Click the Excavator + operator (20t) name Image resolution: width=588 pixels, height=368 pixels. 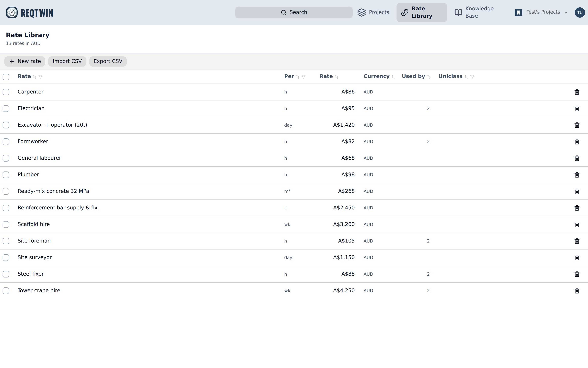52,125
